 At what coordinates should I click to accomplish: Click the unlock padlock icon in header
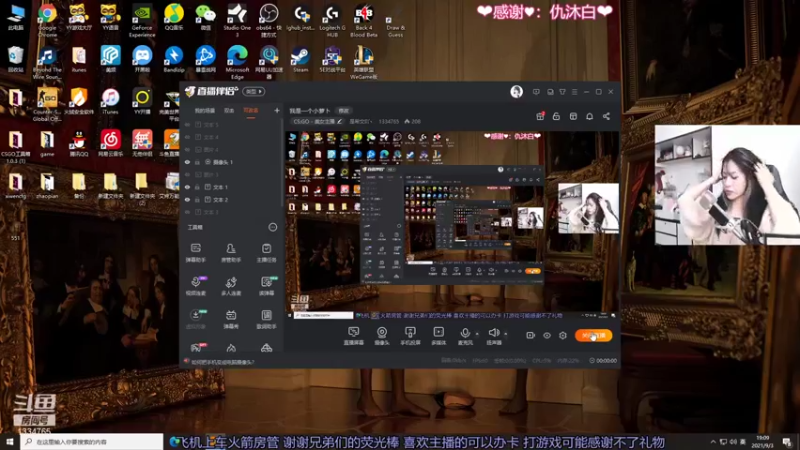(556, 116)
